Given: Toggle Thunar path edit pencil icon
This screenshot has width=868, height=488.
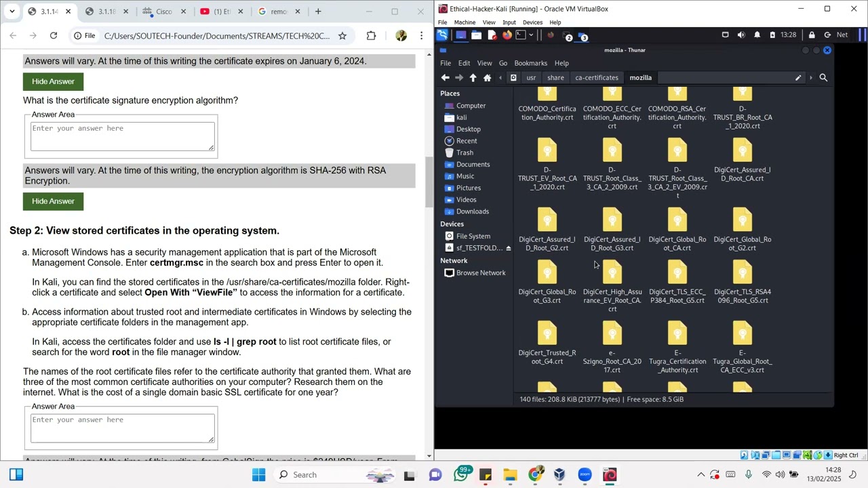Looking at the screenshot, I should pyautogui.click(x=798, y=78).
